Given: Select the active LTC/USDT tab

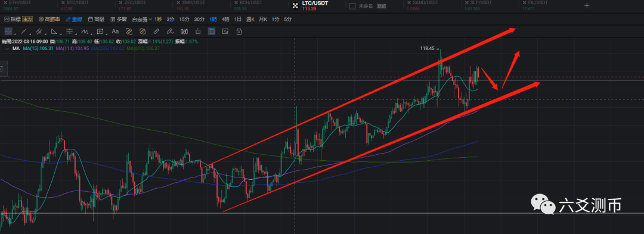Looking at the screenshot, I should [314, 5].
